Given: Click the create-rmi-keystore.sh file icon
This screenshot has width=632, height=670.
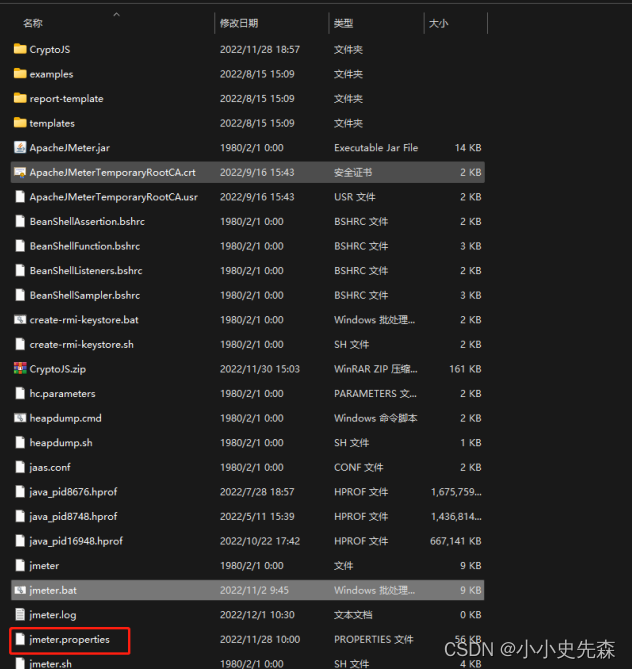Looking at the screenshot, I should pyautogui.click(x=20, y=344).
